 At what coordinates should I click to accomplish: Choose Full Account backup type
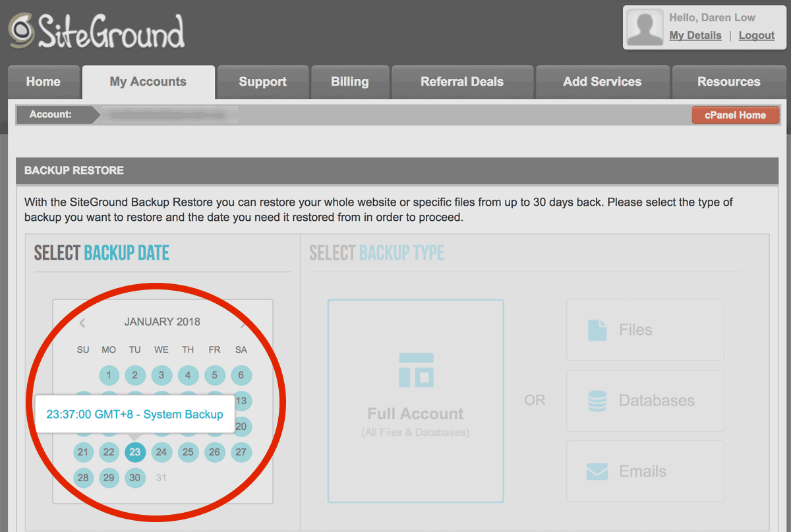click(x=416, y=401)
